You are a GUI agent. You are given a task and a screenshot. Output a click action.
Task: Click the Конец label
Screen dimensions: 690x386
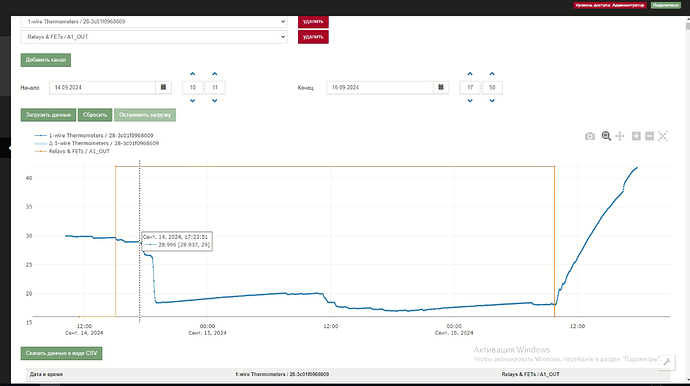305,88
